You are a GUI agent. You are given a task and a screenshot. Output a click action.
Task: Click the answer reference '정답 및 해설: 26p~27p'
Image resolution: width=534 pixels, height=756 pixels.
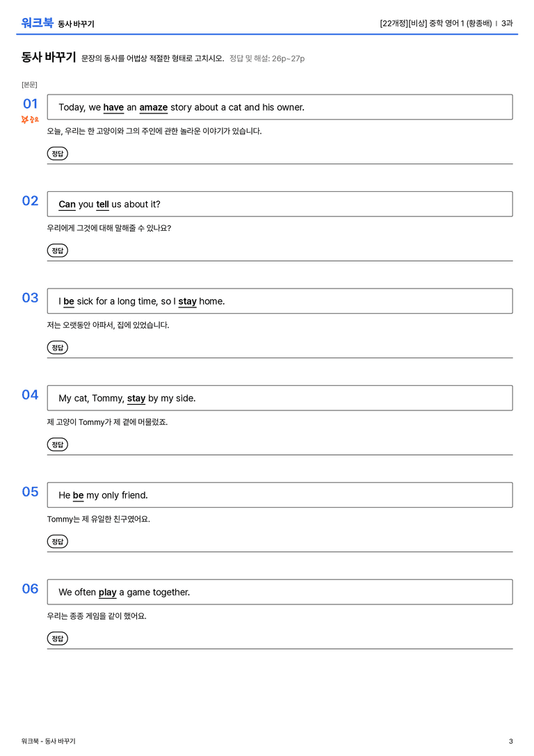click(x=267, y=58)
